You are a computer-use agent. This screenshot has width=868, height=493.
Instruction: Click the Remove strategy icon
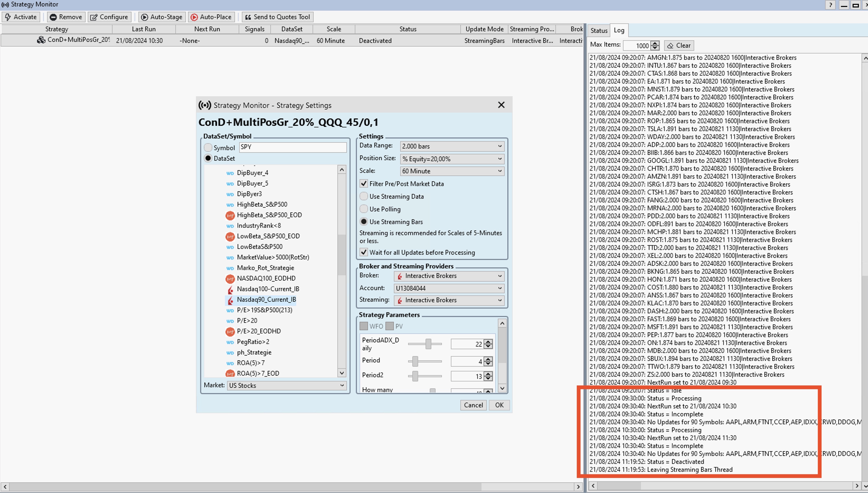pos(53,17)
